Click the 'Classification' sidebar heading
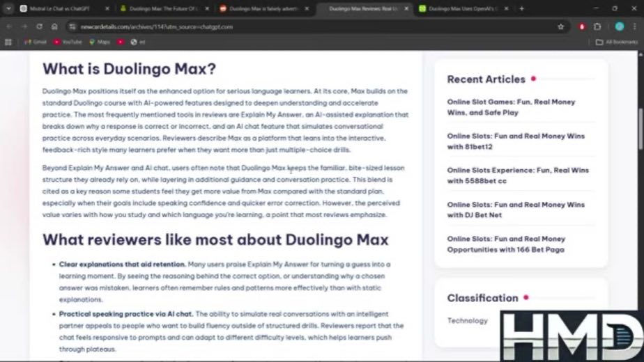Viewport: 644px width, 362px height. (482, 298)
